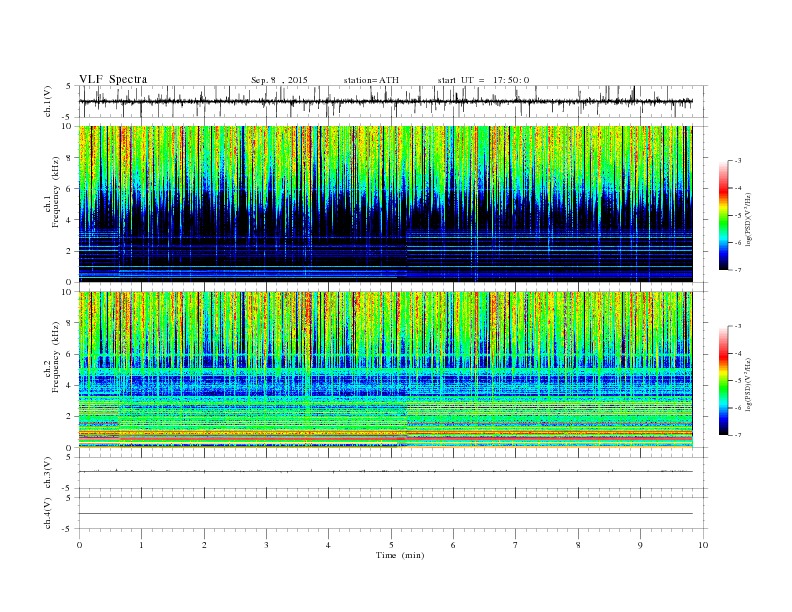Image resolution: width=792 pixels, height=612 pixels.
Task: Select the "Sep. 8 , 2015" date text
Action: click(x=279, y=80)
